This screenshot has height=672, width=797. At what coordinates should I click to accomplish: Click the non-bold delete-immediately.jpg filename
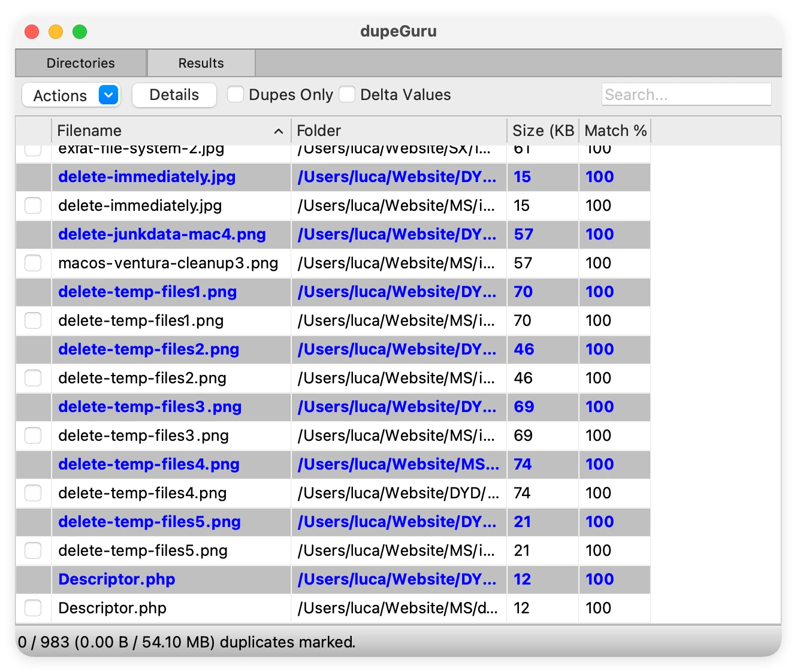[x=140, y=205]
